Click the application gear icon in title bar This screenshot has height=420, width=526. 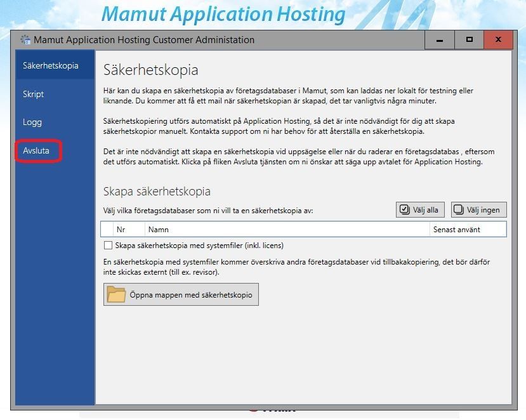click(x=25, y=39)
